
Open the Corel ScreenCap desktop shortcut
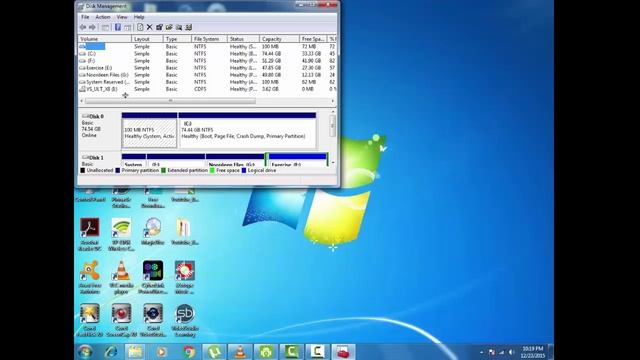[121, 320]
